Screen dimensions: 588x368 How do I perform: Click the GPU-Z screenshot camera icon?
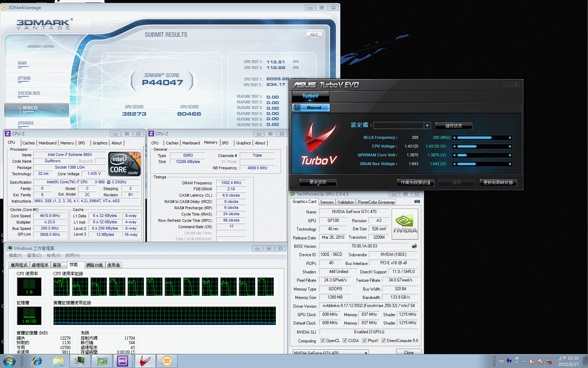[x=417, y=202]
